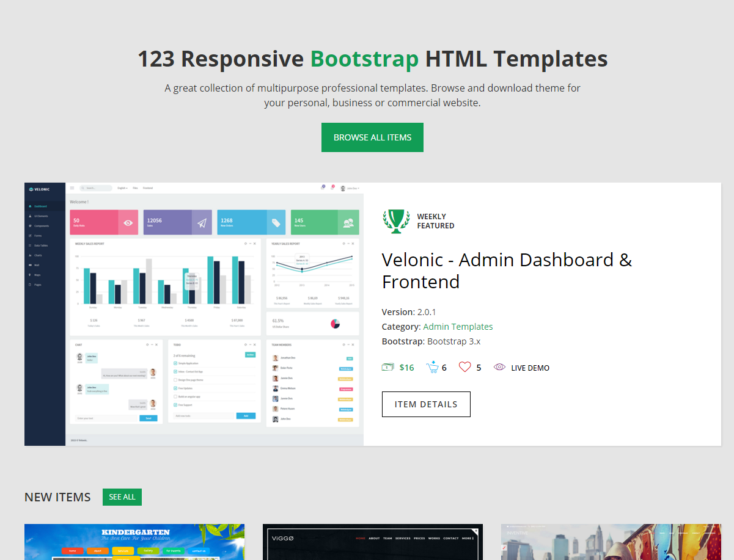Image resolution: width=734 pixels, height=560 pixels.
Task: Click the Browse All Items button
Action: 372,137
